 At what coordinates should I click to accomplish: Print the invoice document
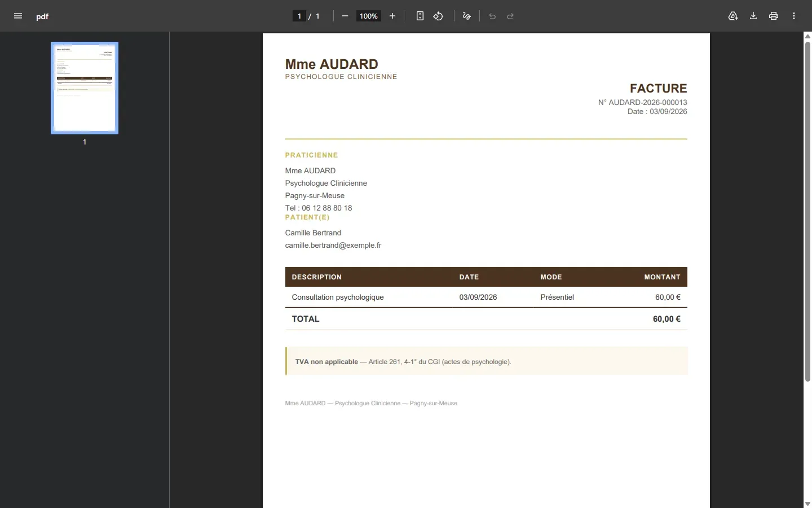coord(774,16)
